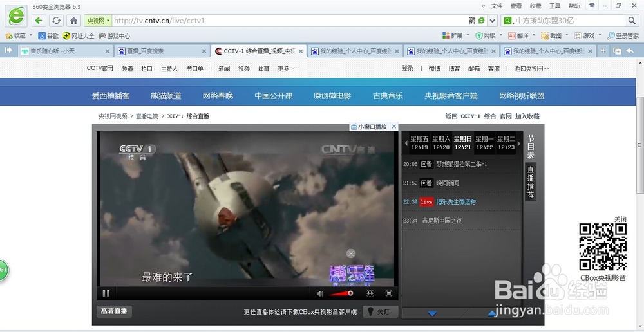Open the 网址大全 bookmark

[79, 36]
